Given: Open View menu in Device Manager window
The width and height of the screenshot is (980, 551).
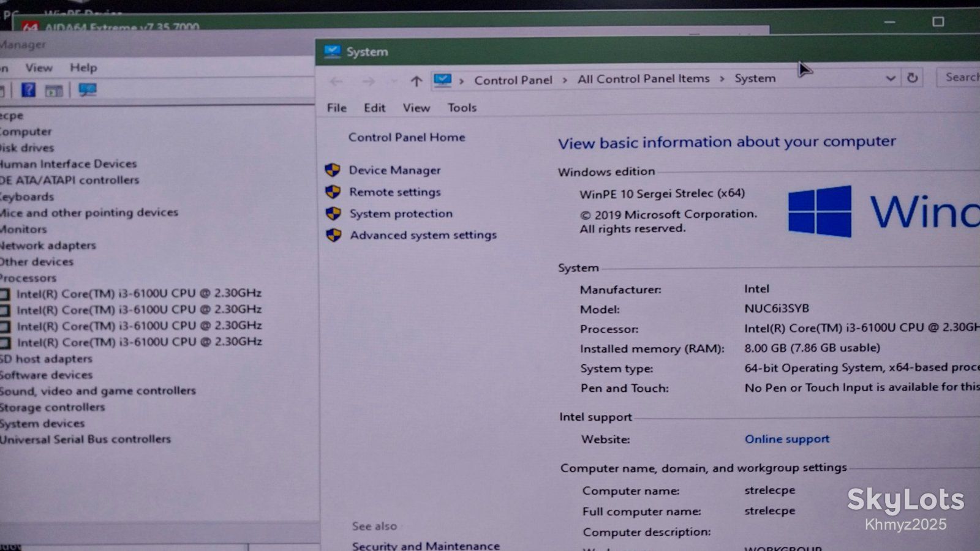Looking at the screenshot, I should [x=39, y=68].
